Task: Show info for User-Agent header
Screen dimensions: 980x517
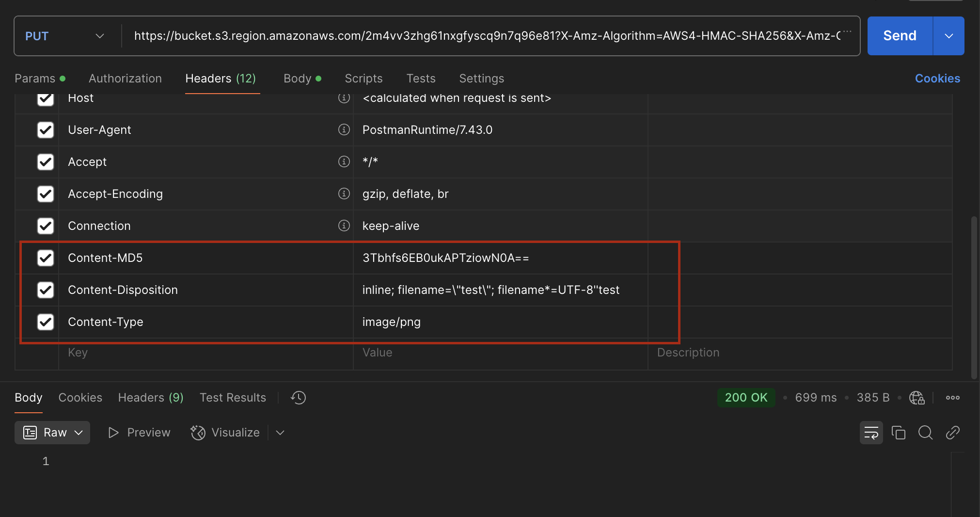Action: pyautogui.click(x=344, y=129)
